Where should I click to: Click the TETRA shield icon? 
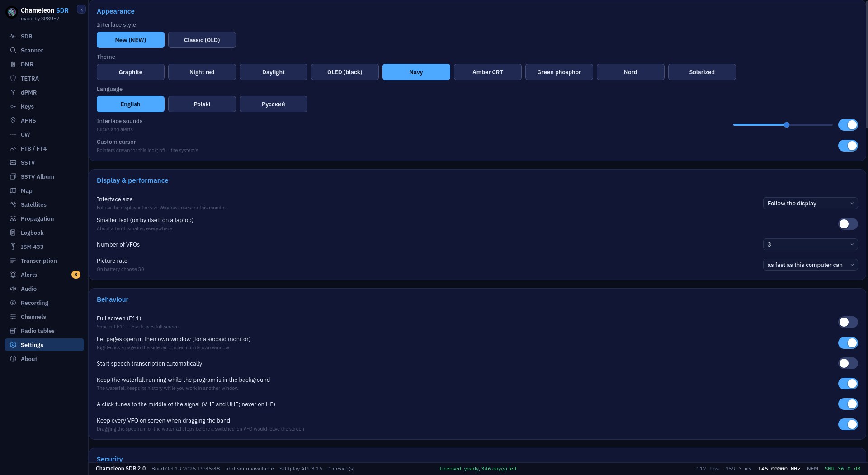click(x=13, y=78)
